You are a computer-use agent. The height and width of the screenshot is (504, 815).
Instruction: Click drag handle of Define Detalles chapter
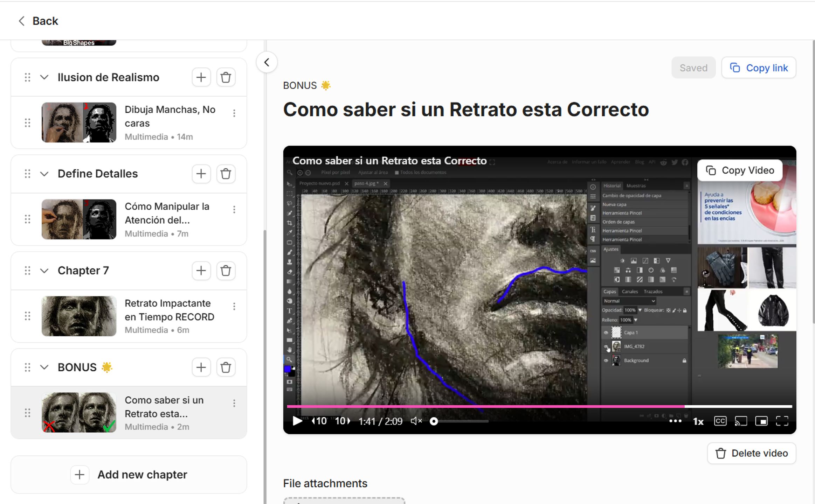(x=28, y=174)
